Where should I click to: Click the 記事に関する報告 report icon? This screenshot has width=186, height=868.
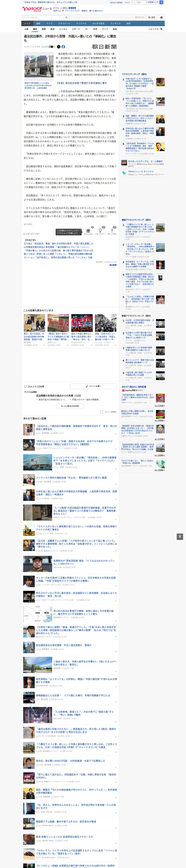[25, 233]
